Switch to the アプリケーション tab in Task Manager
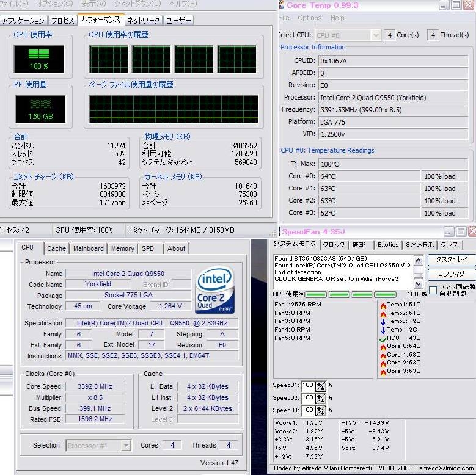The image size is (476, 475). point(23,20)
